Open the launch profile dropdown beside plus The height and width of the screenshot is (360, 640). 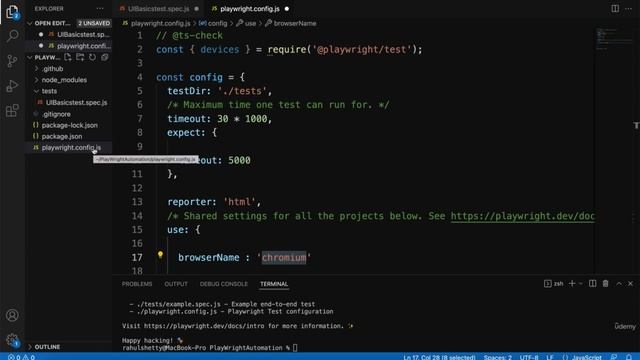[580, 284]
